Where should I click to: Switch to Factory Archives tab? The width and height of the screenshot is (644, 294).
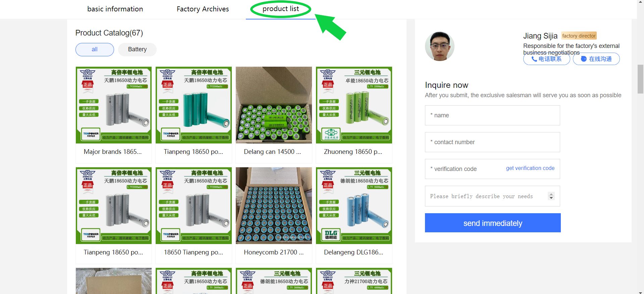tap(203, 9)
